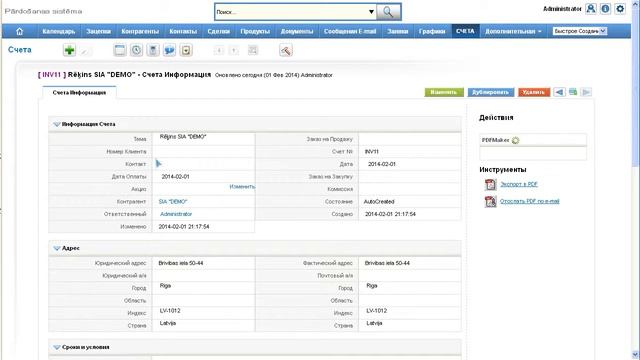Screen dimensions: 640x360
Task: Click the Счета module heading link
Action: (20, 50)
